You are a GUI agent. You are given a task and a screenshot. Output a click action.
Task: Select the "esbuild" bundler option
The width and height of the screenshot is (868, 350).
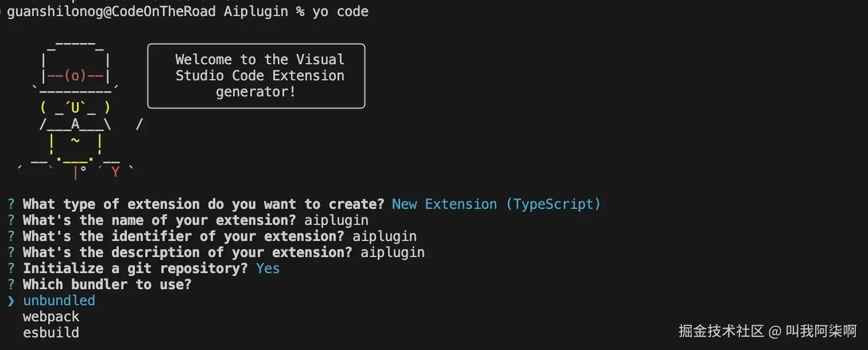51,333
